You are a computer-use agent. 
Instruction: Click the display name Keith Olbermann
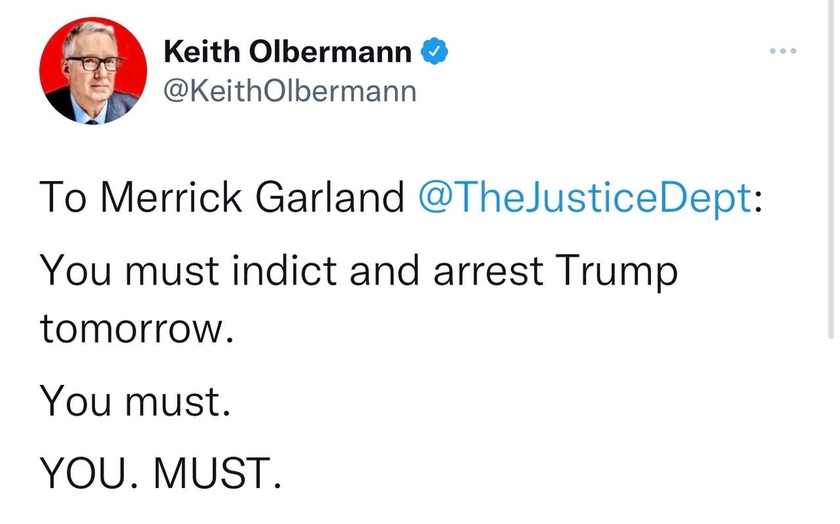coord(288,51)
